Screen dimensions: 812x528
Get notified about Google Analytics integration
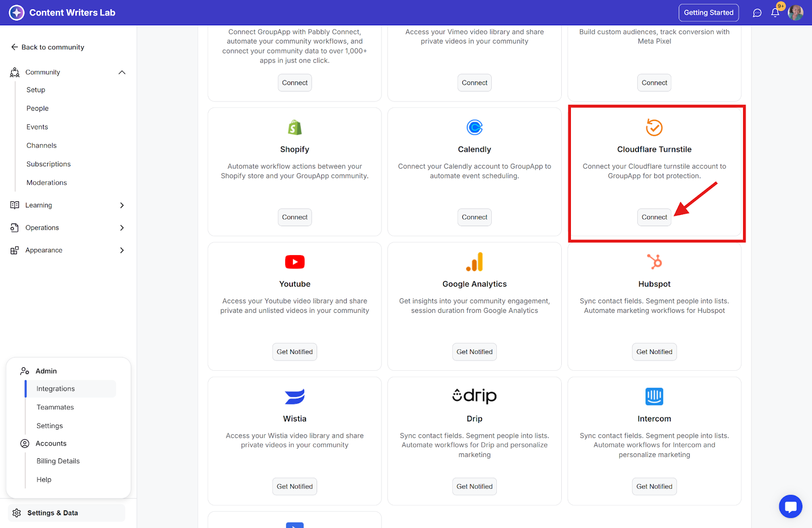pyautogui.click(x=475, y=352)
